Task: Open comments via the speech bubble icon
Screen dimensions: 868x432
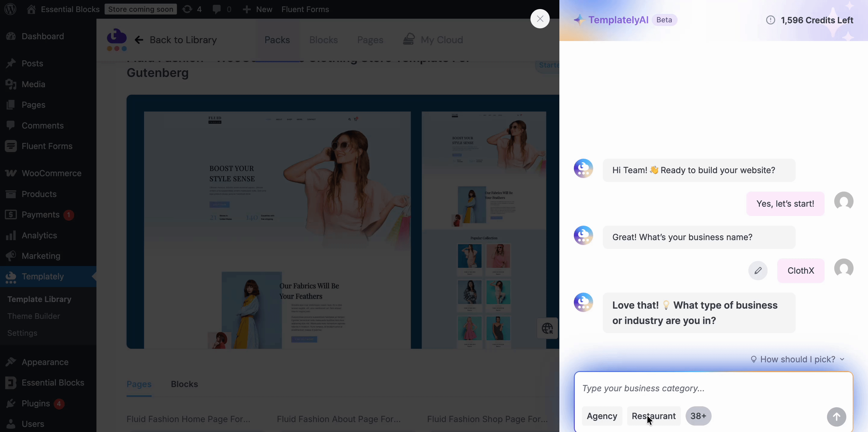Action: (217, 9)
